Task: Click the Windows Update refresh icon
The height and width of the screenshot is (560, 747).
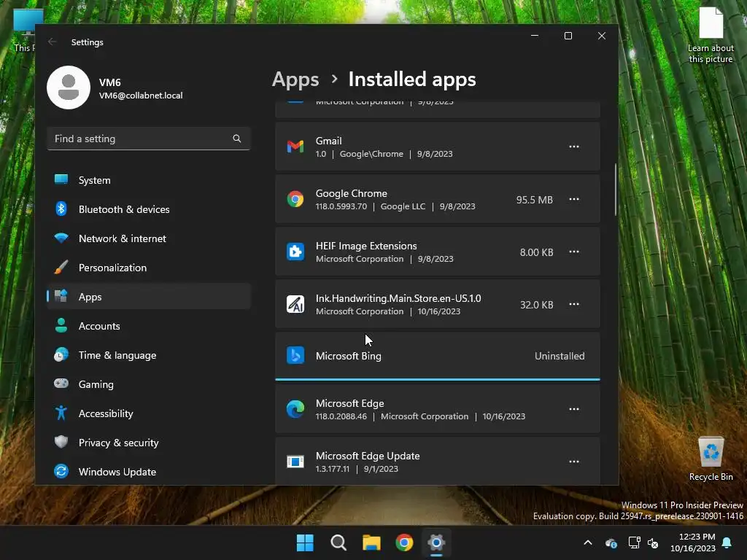Action: point(61,472)
